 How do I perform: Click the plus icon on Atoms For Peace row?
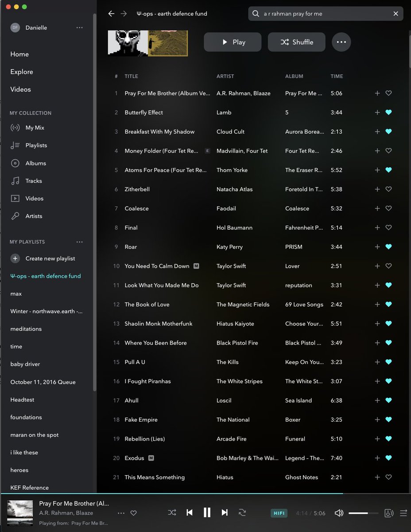[x=377, y=170]
